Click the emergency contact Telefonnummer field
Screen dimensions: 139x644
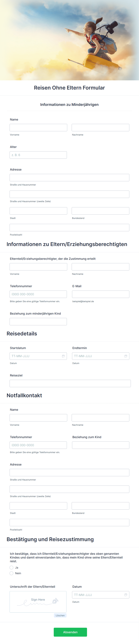(x=38, y=445)
